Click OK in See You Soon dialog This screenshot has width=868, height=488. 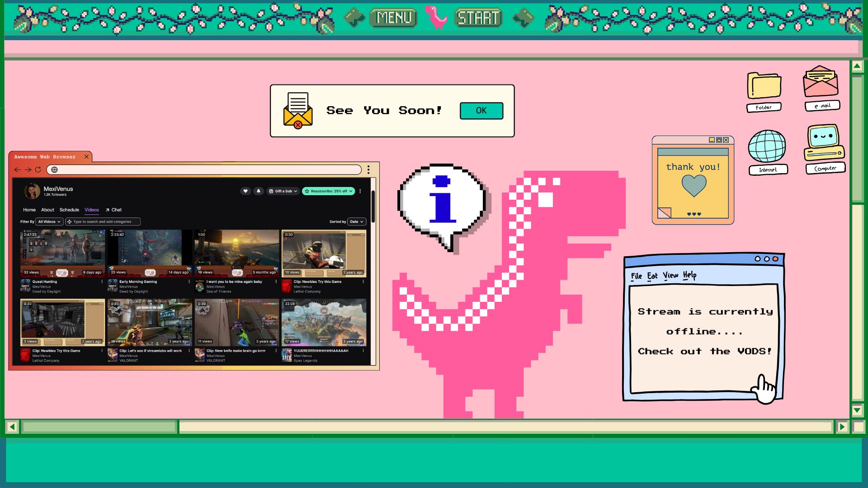click(x=481, y=111)
